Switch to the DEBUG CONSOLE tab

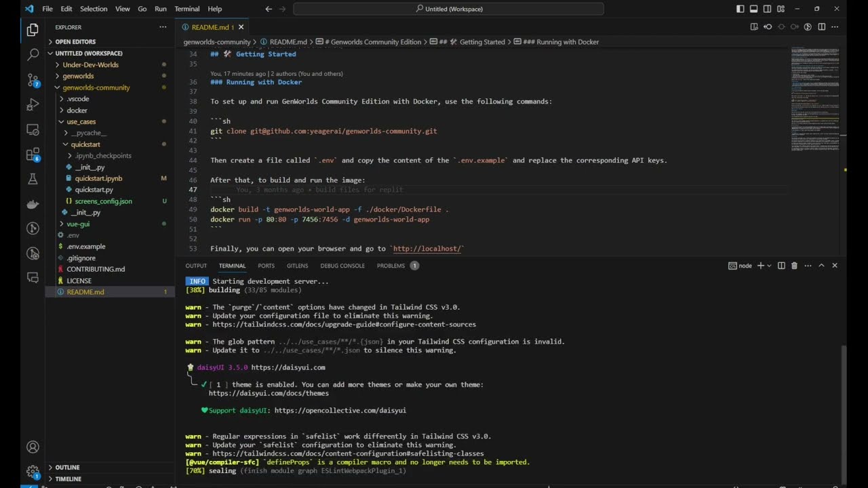click(342, 266)
